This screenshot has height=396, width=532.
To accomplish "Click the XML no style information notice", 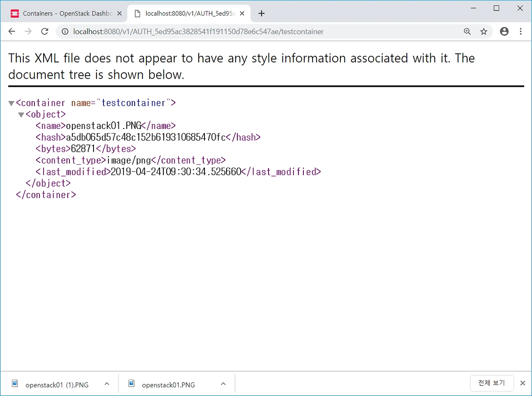I will tap(241, 67).
